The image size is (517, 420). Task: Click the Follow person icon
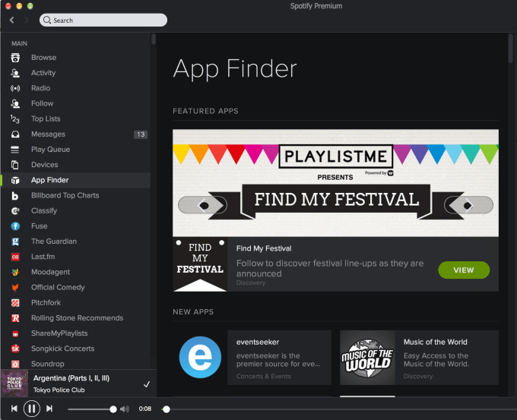click(15, 103)
